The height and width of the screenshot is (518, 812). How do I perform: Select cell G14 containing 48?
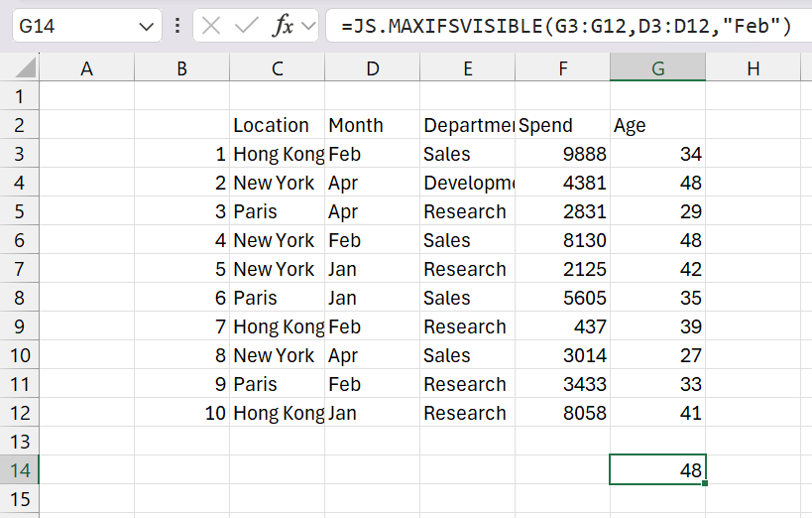coord(657,470)
